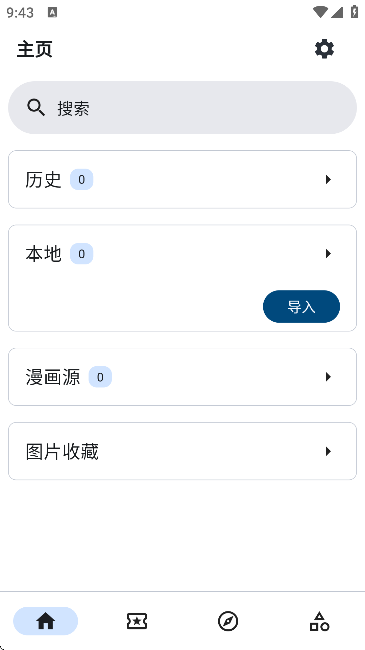Expand the 漫画源 arrow
The height and width of the screenshot is (650, 365).
[328, 376]
